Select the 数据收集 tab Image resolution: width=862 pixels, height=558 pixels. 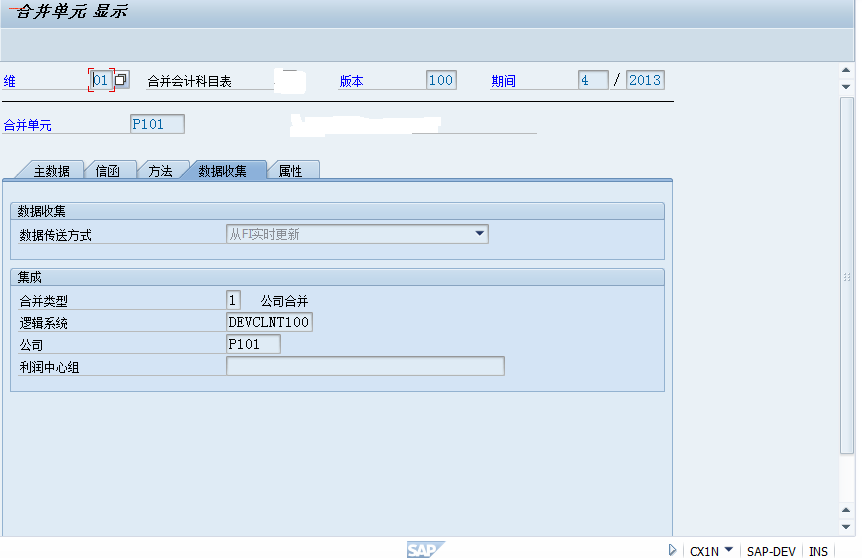(x=222, y=171)
